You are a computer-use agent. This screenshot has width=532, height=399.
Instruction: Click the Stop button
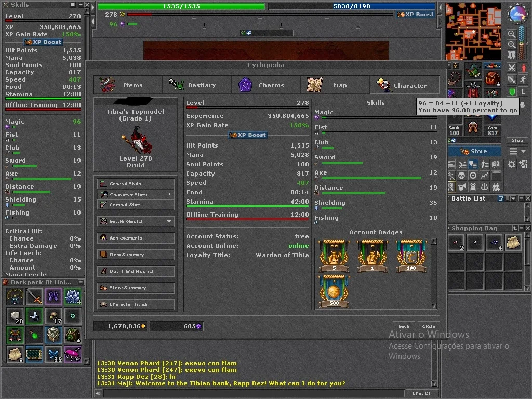pyautogui.click(x=517, y=140)
